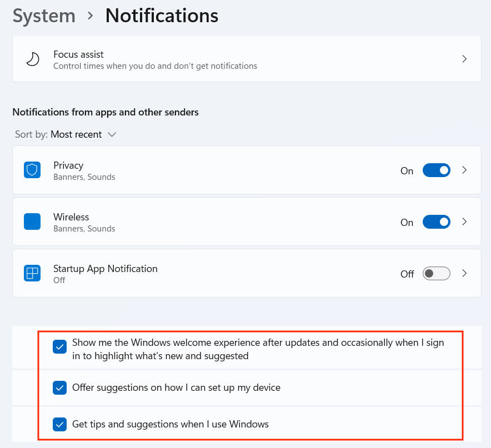
Task: Uncheck Offer suggestions to set up device
Action: tap(59, 387)
